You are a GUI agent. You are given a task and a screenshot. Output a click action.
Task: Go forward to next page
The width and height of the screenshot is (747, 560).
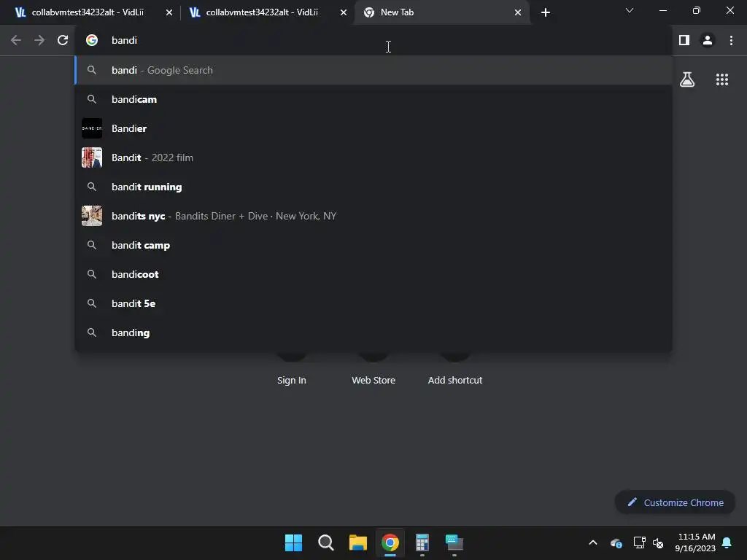(x=39, y=40)
